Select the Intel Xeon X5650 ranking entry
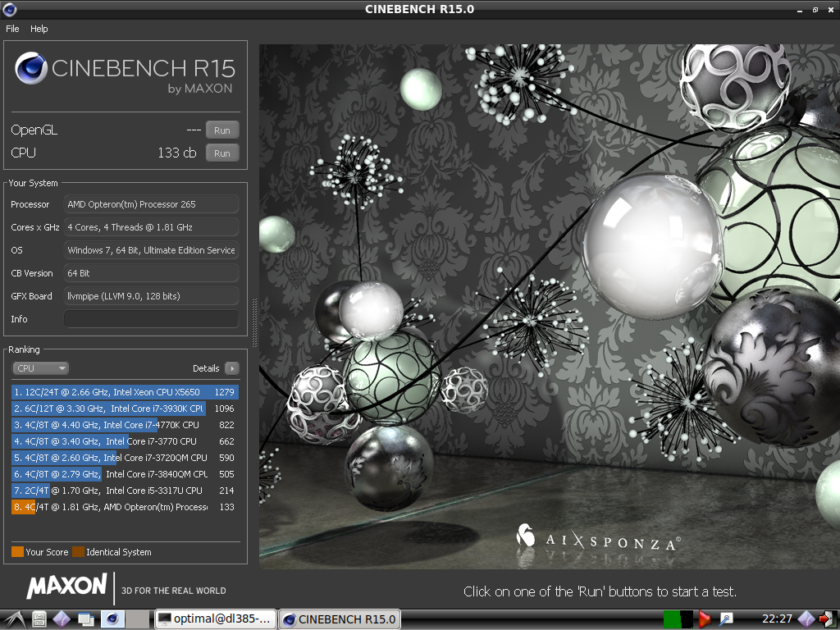 125,392
